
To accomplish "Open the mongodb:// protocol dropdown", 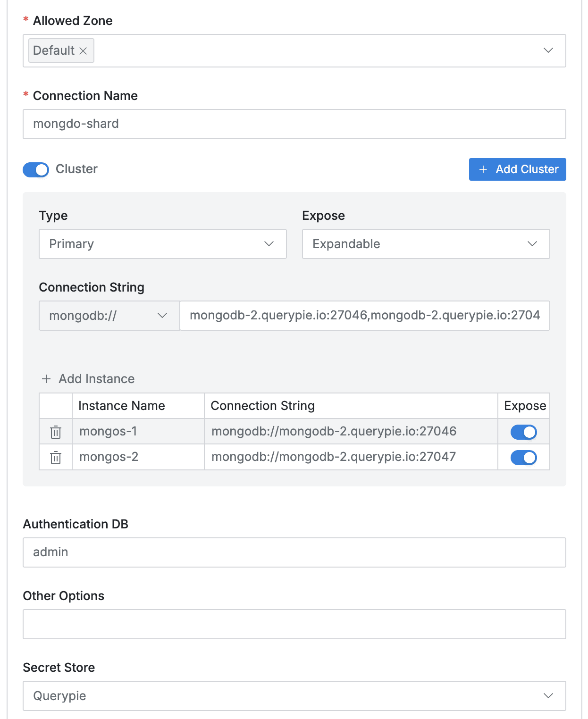I will click(109, 316).
